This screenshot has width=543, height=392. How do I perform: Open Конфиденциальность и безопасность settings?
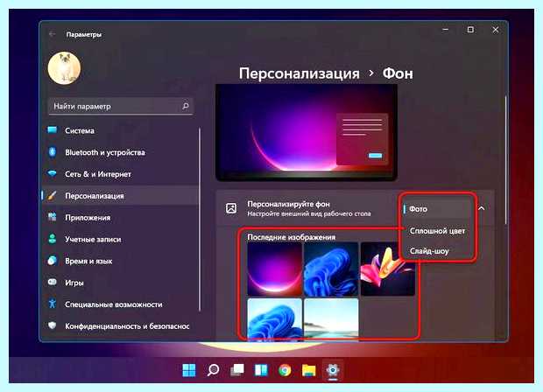point(120,325)
